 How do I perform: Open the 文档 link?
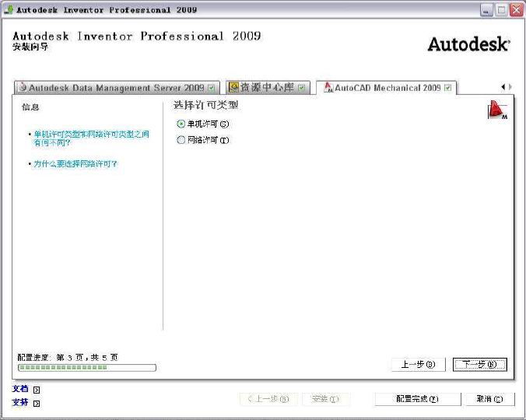coord(20,389)
